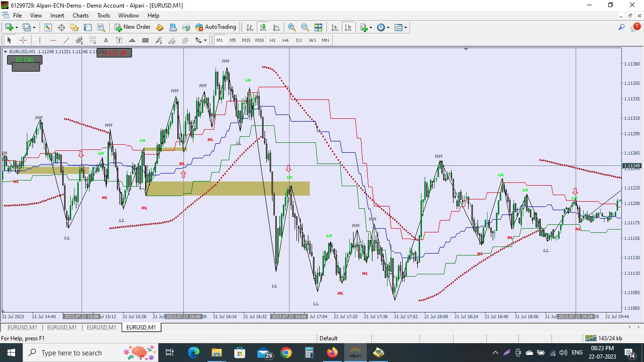This screenshot has width=644, height=362.
Task: Open the Indicators list dropdown
Action: click(371, 27)
